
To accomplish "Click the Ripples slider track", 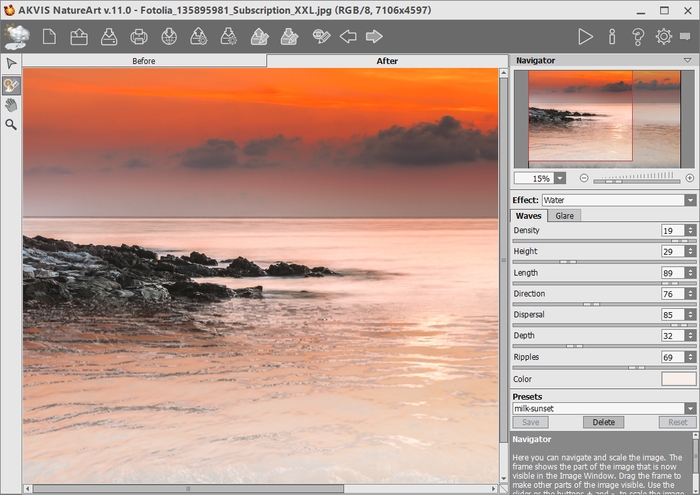I will pos(604,368).
